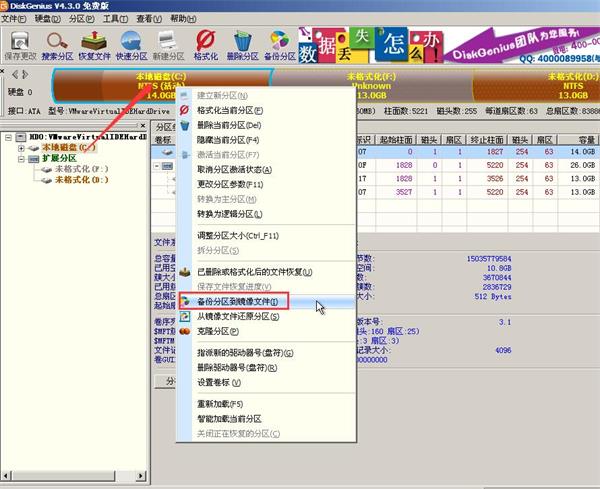This screenshot has width=600, height=489.
Task: Launch the 恢复文件 recover files tool
Action: coord(94,46)
